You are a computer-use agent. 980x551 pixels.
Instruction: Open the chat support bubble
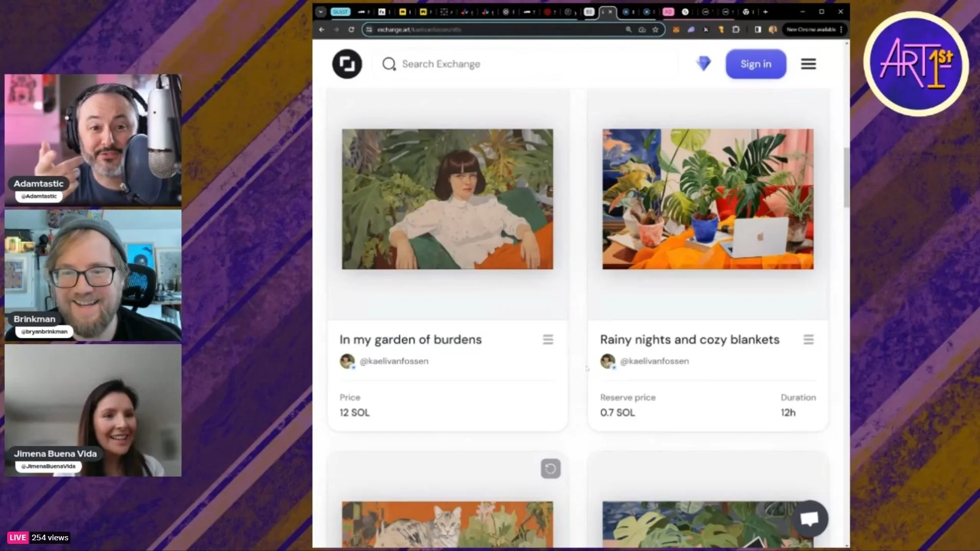810,519
